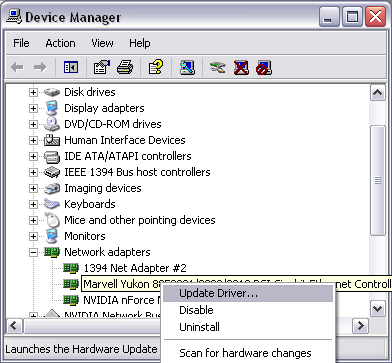The width and height of the screenshot is (392, 363).
Task: Open the Help menu
Action: pyautogui.click(x=139, y=43)
